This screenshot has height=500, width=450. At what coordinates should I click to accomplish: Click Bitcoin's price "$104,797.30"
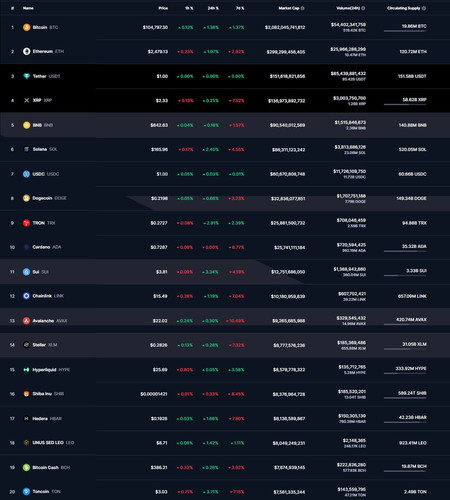pos(155,27)
